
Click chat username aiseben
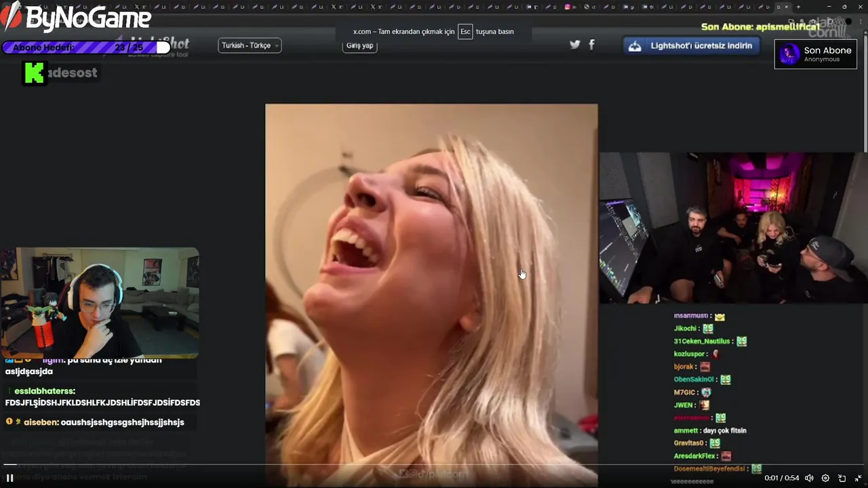40,422
